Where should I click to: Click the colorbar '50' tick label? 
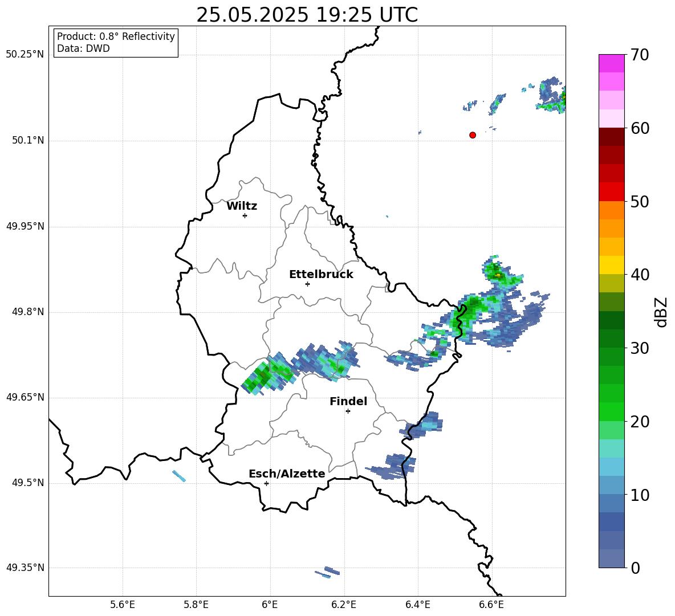coord(640,201)
